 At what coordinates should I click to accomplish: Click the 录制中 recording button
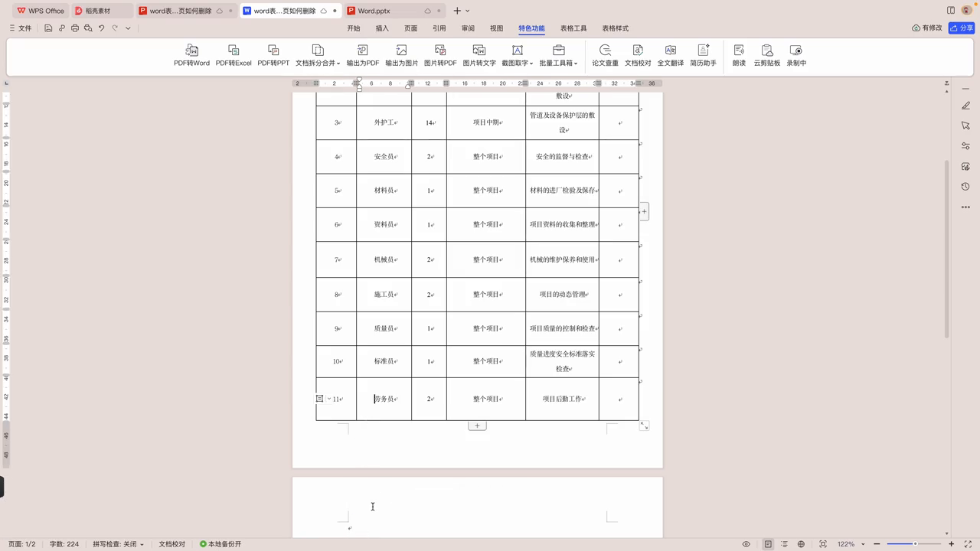pos(796,55)
